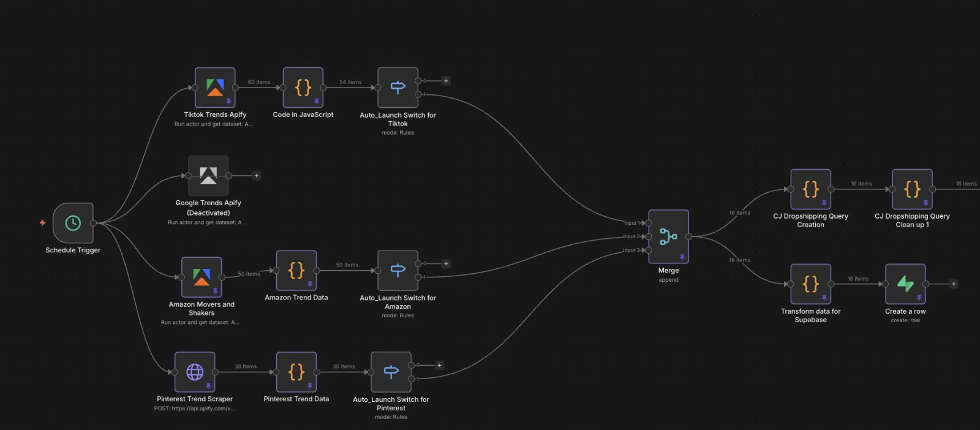Screen dimensions: 980x430
Task: Click the Tiktok Trends Apify label text
Action: 215,115
